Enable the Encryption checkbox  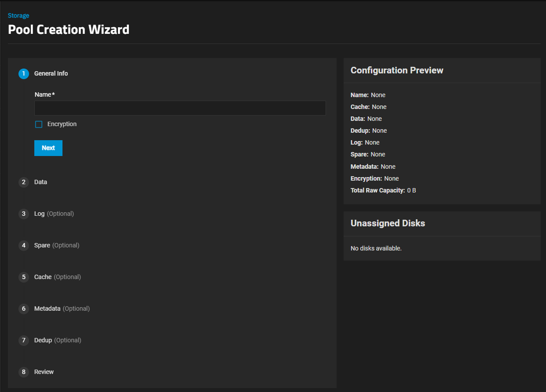coord(39,124)
